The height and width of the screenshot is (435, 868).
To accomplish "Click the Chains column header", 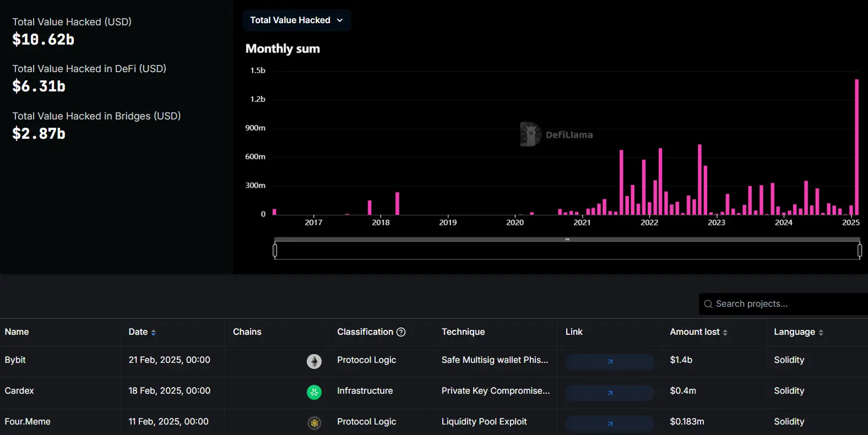I will [x=247, y=332].
